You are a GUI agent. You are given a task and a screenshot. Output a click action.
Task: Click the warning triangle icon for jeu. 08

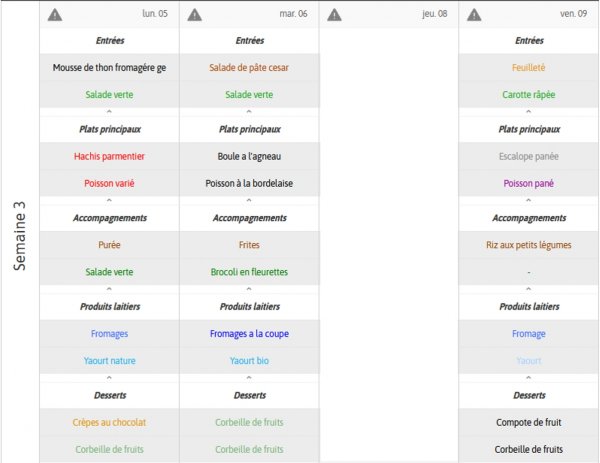click(334, 15)
